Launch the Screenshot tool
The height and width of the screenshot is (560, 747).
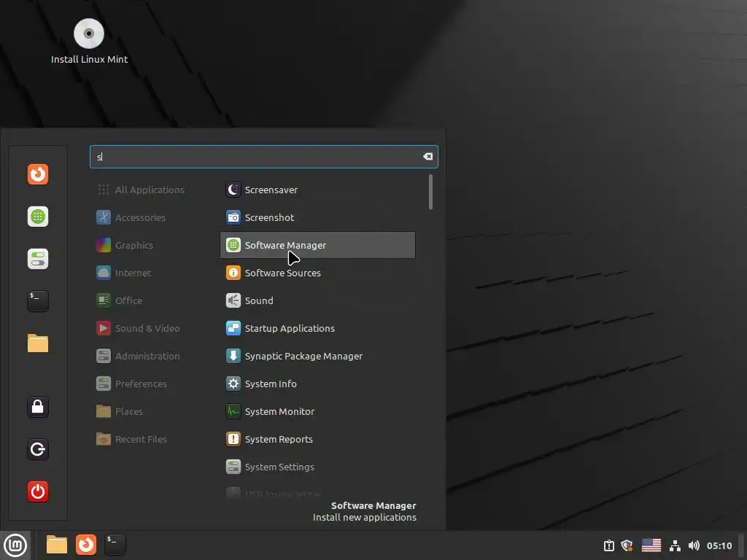(x=318, y=217)
